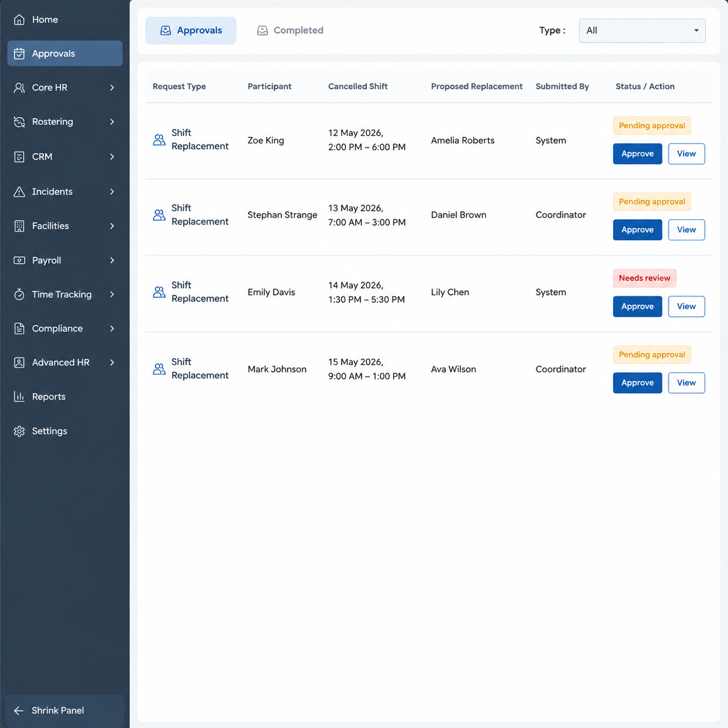
Task: Click the Compliance document icon
Action: click(19, 329)
